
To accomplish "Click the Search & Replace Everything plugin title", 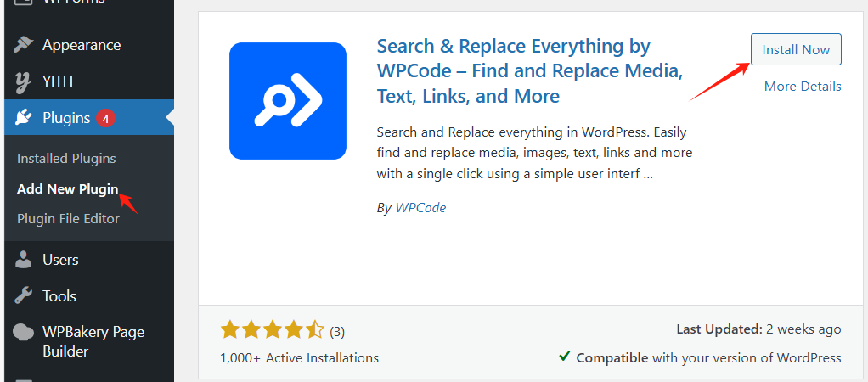I will click(529, 71).
